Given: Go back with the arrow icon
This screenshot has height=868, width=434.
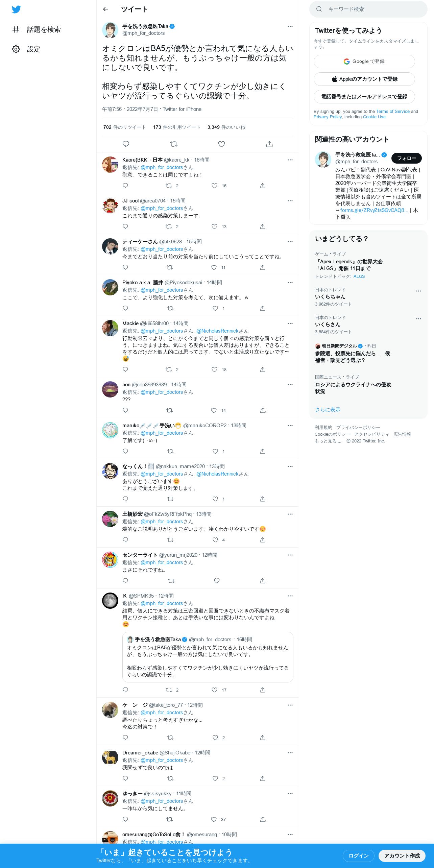Looking at the screenshot, I should [105, 9].
